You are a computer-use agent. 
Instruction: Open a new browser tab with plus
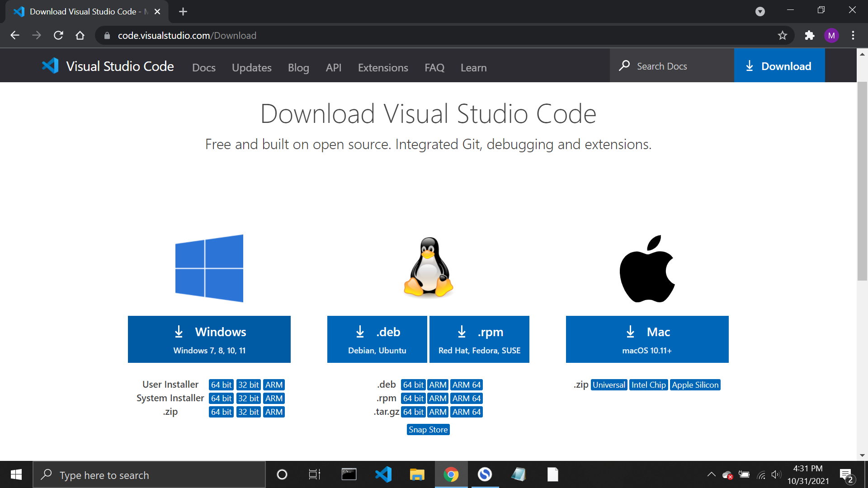click(183, 12)
